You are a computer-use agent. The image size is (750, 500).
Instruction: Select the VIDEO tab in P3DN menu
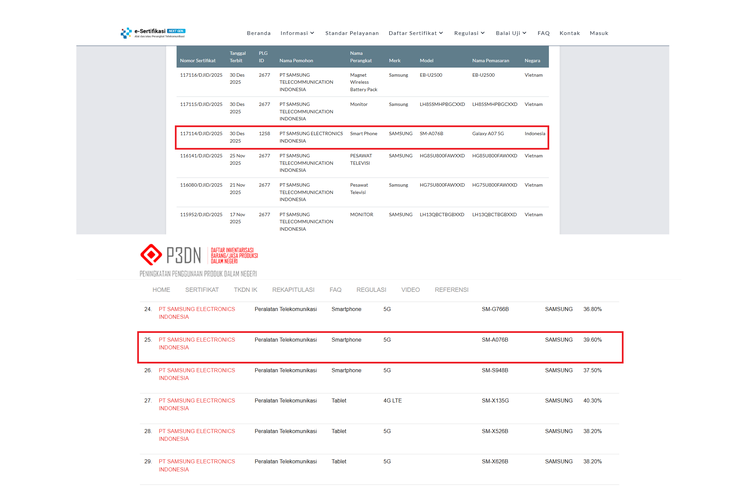click(410, 289)
